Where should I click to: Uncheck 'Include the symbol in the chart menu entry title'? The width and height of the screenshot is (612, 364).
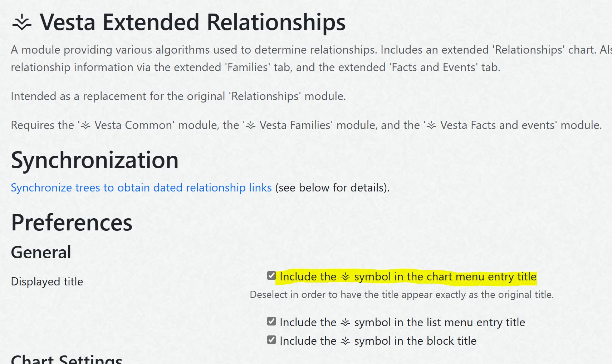pyautogui.click(x=271, y=275)
